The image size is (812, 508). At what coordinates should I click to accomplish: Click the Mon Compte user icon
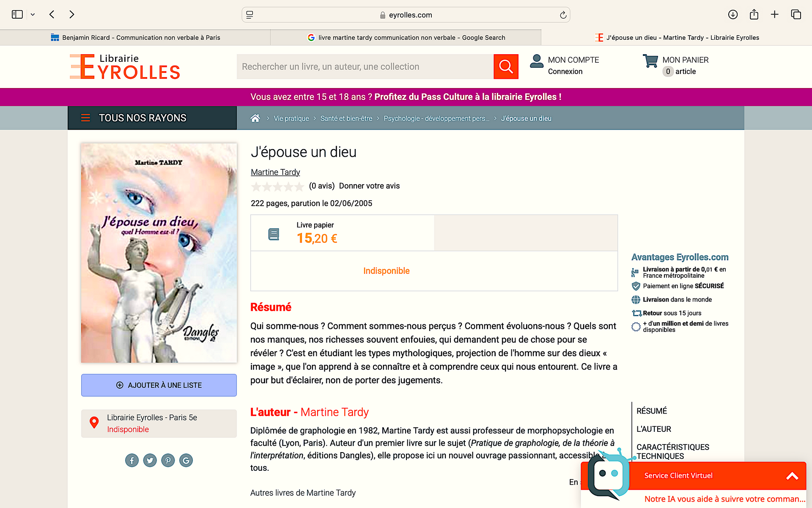coord(537,61)
